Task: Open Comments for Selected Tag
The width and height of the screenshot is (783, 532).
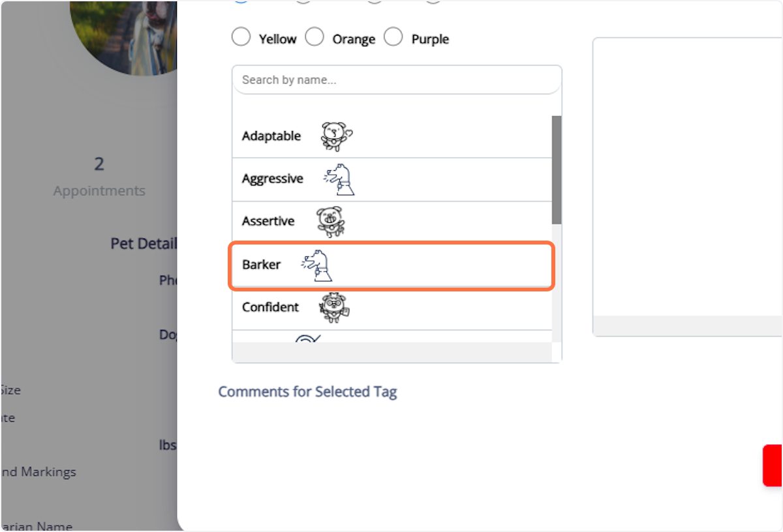Action: coord(307,392)
